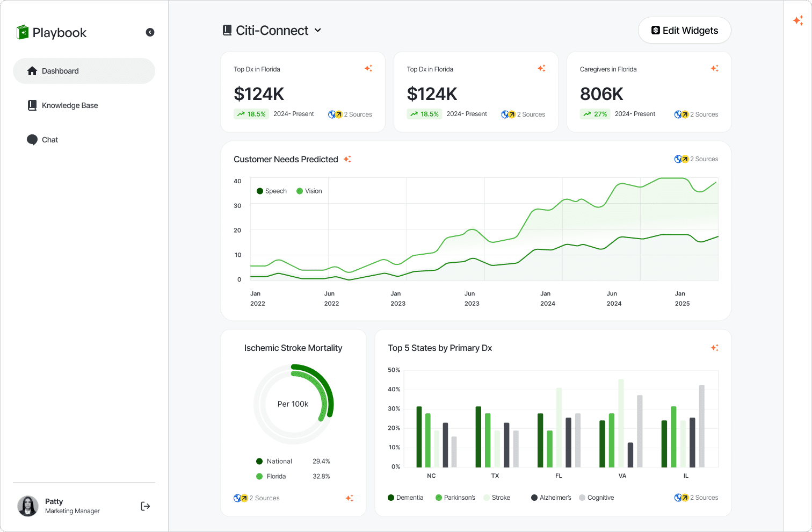
Task: Click the AI sparkle icon in the far right strip
Action: click(x=798, y=20)
